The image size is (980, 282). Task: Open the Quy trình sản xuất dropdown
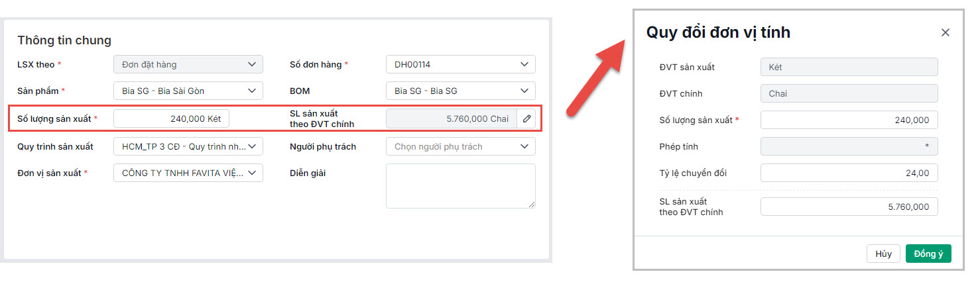(188, 146)
